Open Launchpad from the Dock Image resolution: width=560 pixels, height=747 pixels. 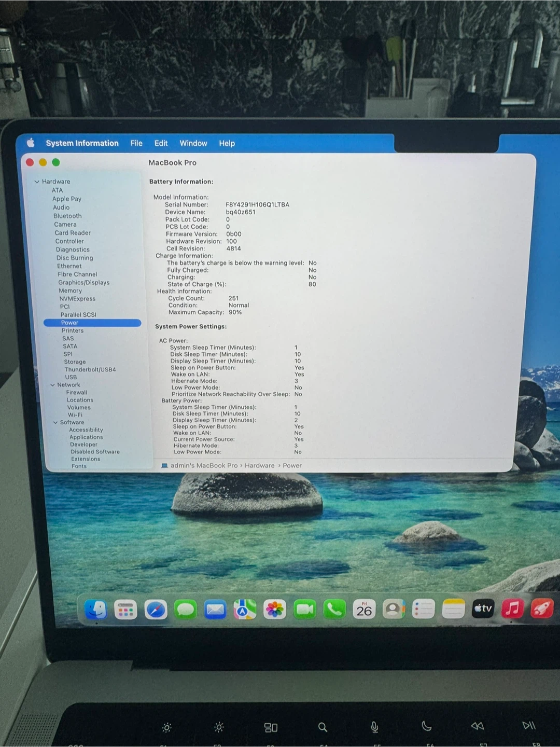[125, 610]
